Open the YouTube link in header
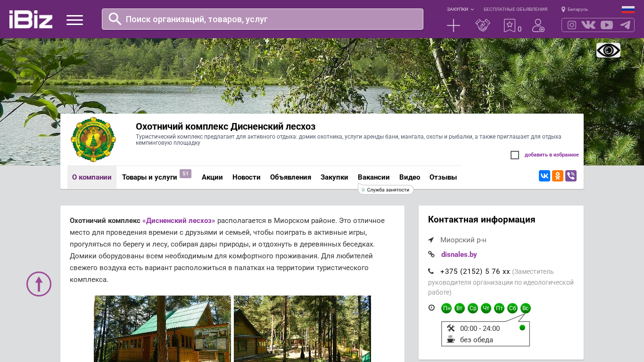Image resolution: width=644 pixels, height=362 pixels. (x=607, y=25)
